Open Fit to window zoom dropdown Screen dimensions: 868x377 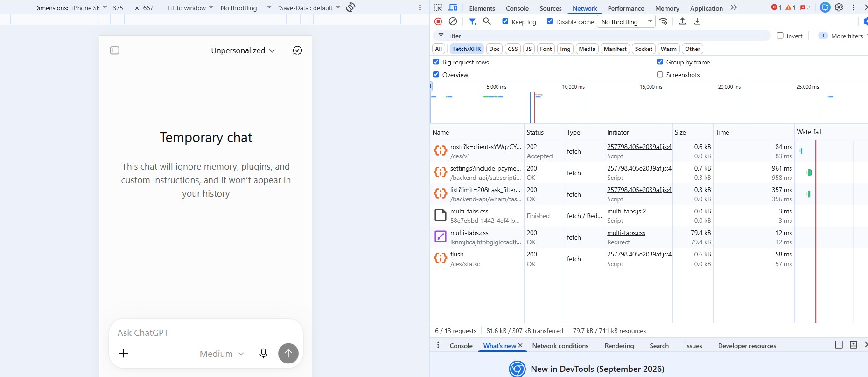click(190, 8)
